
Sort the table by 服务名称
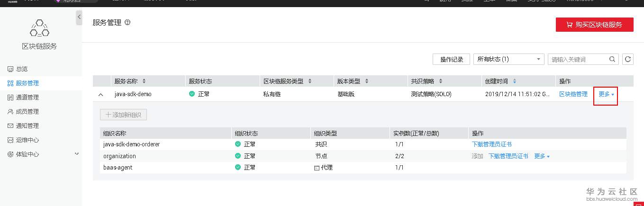click(x=144, y=81)
